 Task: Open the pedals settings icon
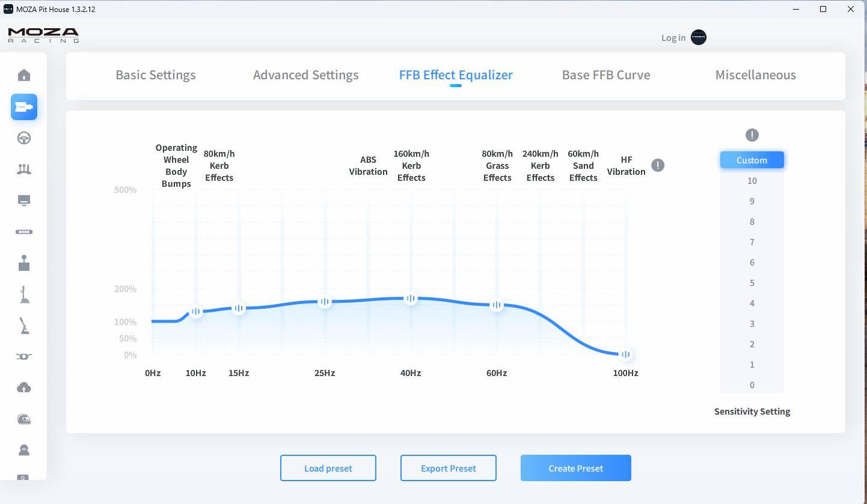[x=24, y=169]
